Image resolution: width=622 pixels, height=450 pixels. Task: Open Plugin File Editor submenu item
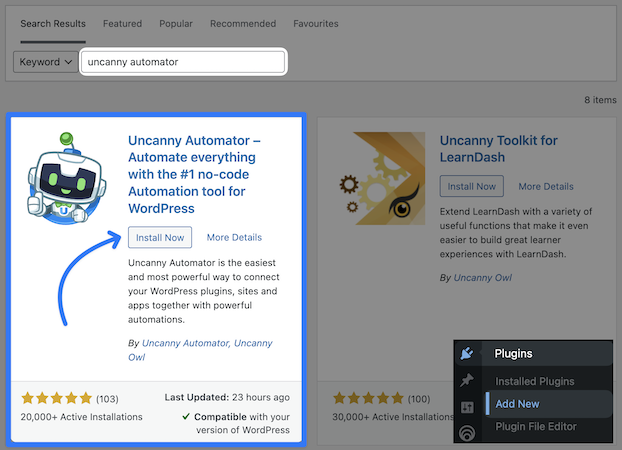coord(536,427)
